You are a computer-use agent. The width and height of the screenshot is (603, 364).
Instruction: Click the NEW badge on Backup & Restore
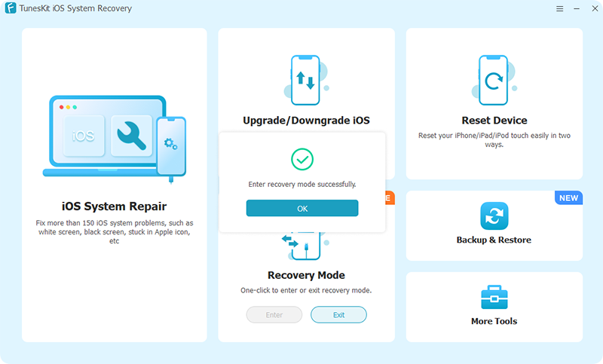pyautogui.click(x=568, y=198)
